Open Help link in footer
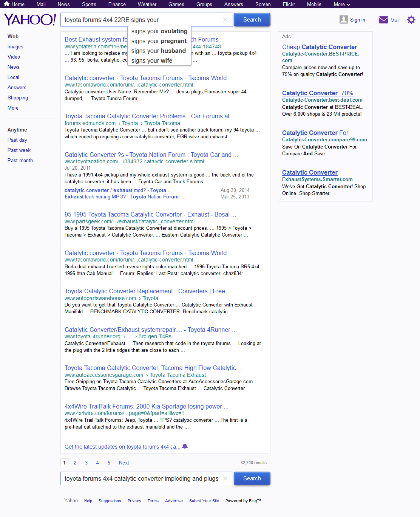The image size is (420, 517). (88, 501)
